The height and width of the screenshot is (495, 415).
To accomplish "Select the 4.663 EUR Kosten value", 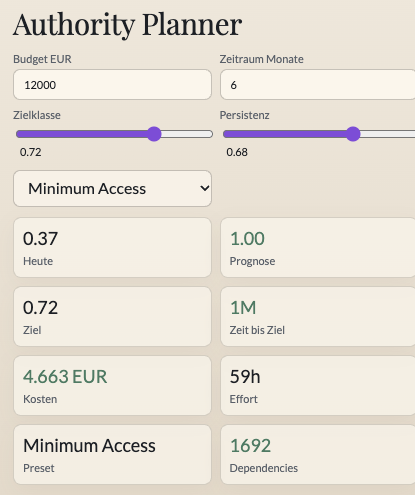I will click(65, 377).
